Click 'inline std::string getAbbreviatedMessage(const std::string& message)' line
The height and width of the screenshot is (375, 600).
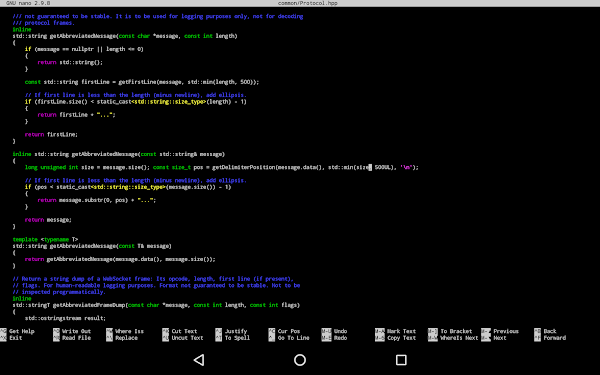point(119,154)
